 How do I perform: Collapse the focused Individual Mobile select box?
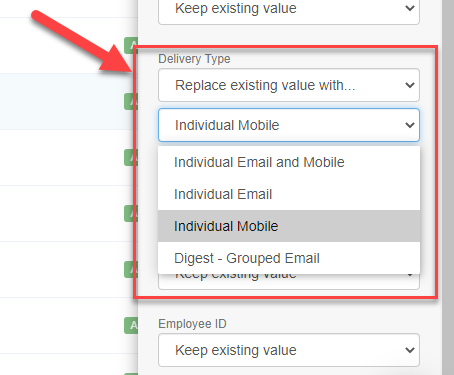tap(289, 125)
